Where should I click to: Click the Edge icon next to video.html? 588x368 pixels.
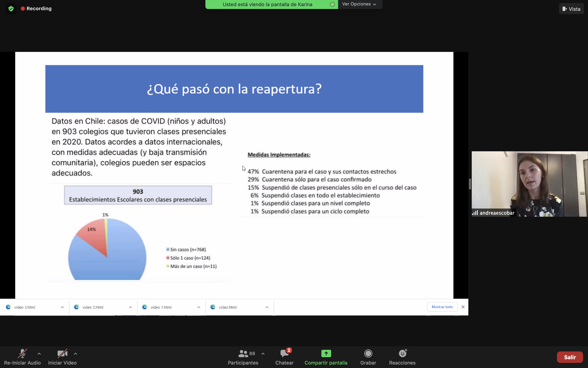pos(213,307)
